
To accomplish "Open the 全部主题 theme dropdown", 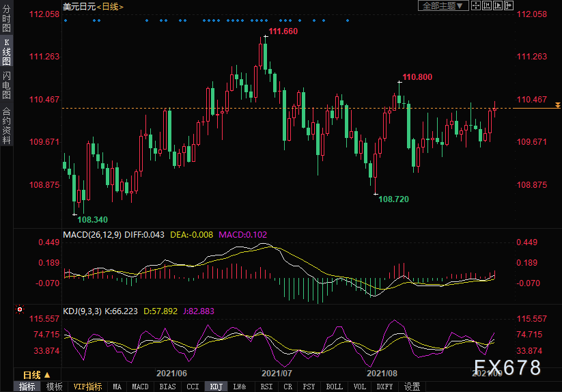I will click(x=442, y=6).
